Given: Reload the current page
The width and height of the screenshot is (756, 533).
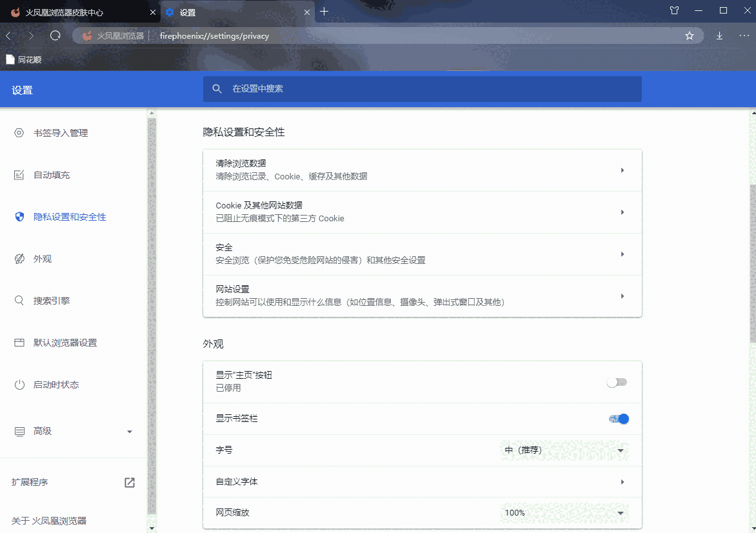Looking at the screenshot, I should (x=55, y=35).
